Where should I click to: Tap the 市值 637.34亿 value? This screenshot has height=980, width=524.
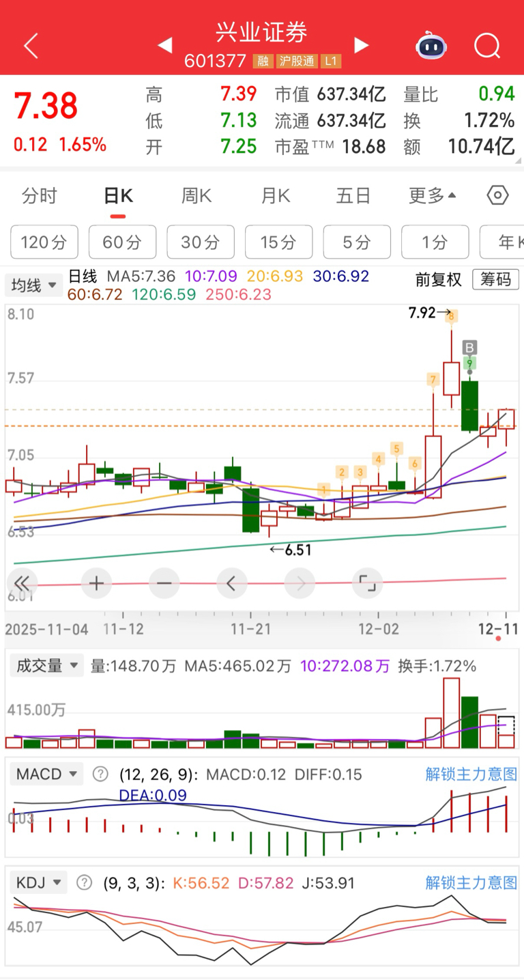(x=351, y=94)
